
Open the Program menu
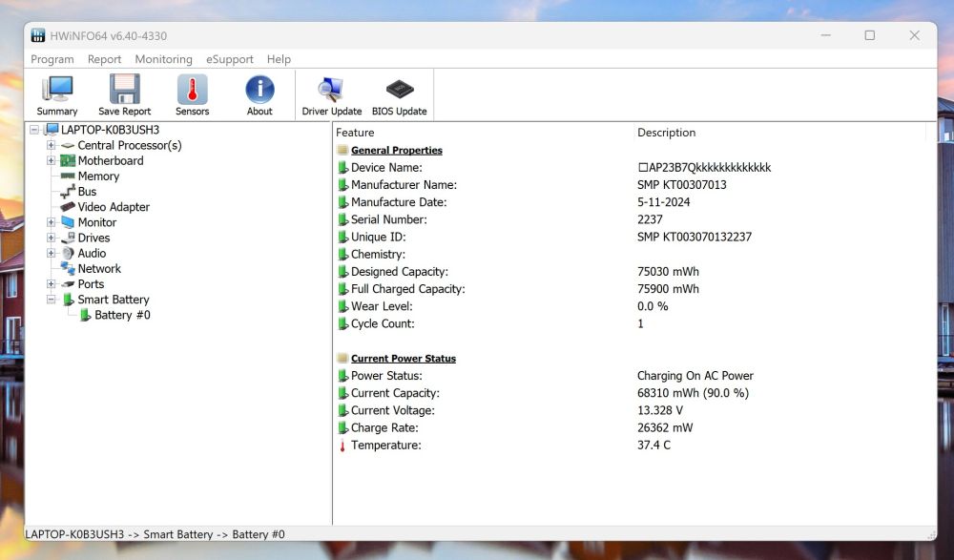(52, 59)
